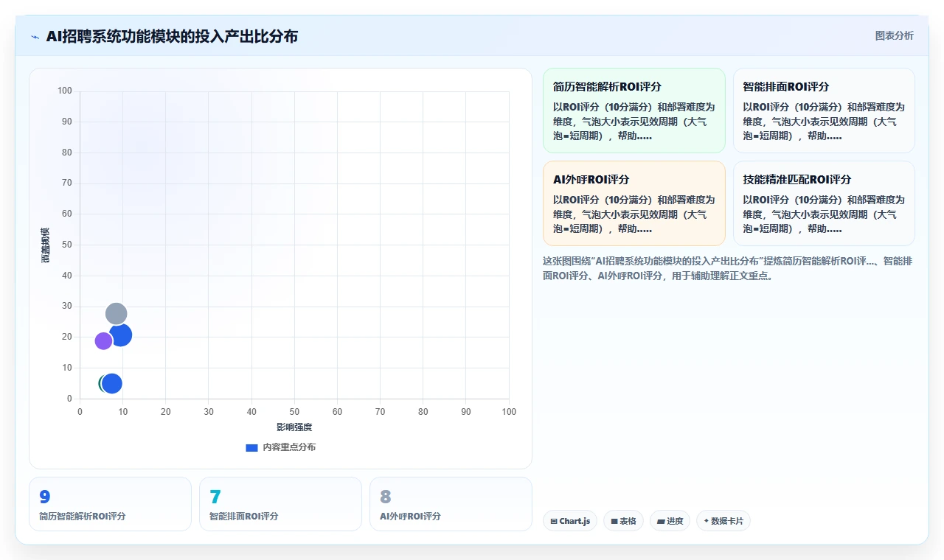Click the 覆盖规模 y-axis title

coord(46,245)
